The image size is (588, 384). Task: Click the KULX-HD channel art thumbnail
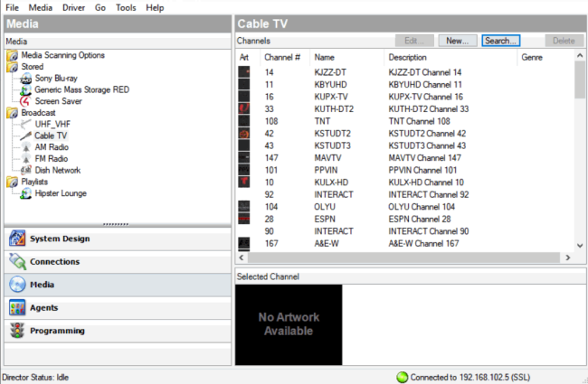click(243, 183)
